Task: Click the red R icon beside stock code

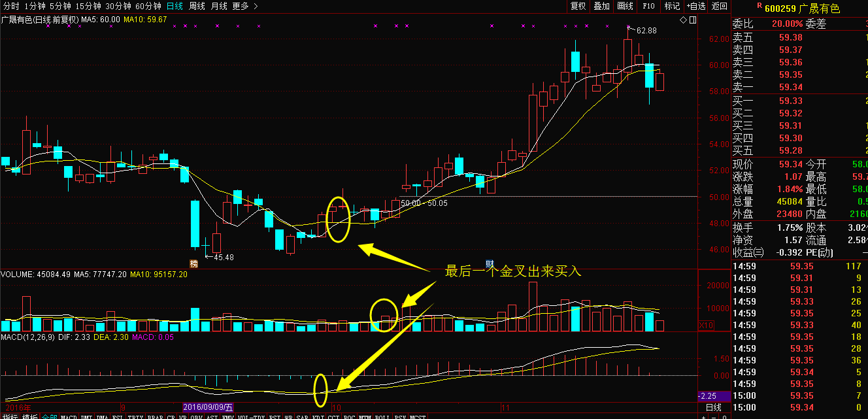Action: 759,6
